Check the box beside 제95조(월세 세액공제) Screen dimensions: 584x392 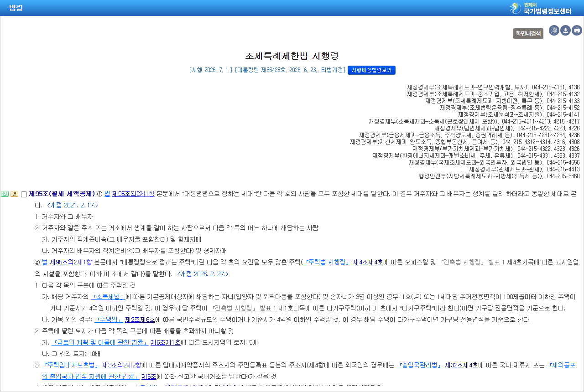[24, 195]
